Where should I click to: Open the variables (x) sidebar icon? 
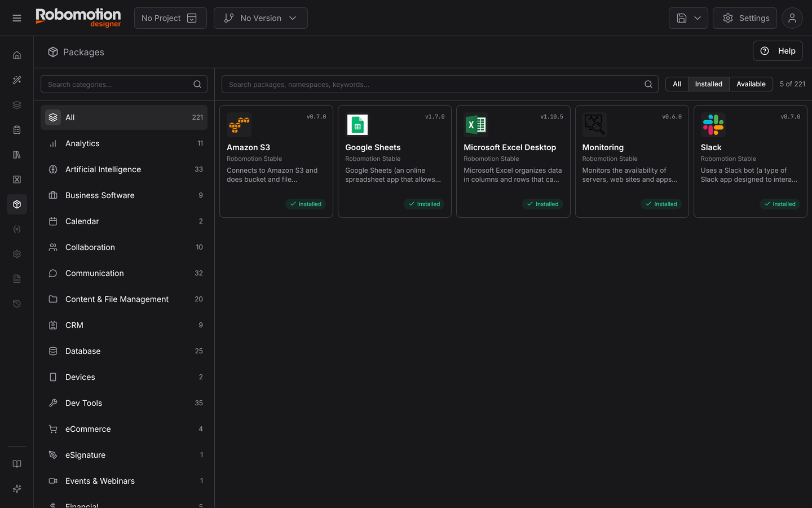[x=17, y=229]
